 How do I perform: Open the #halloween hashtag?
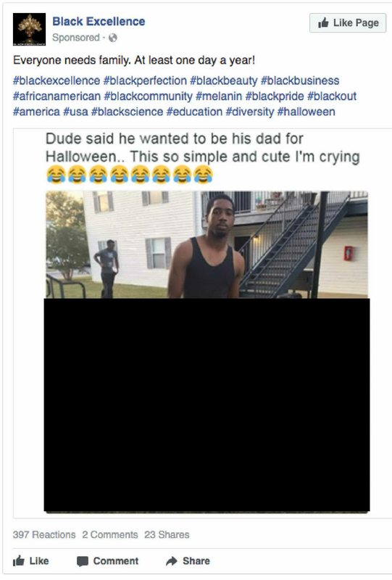(306, 112)
